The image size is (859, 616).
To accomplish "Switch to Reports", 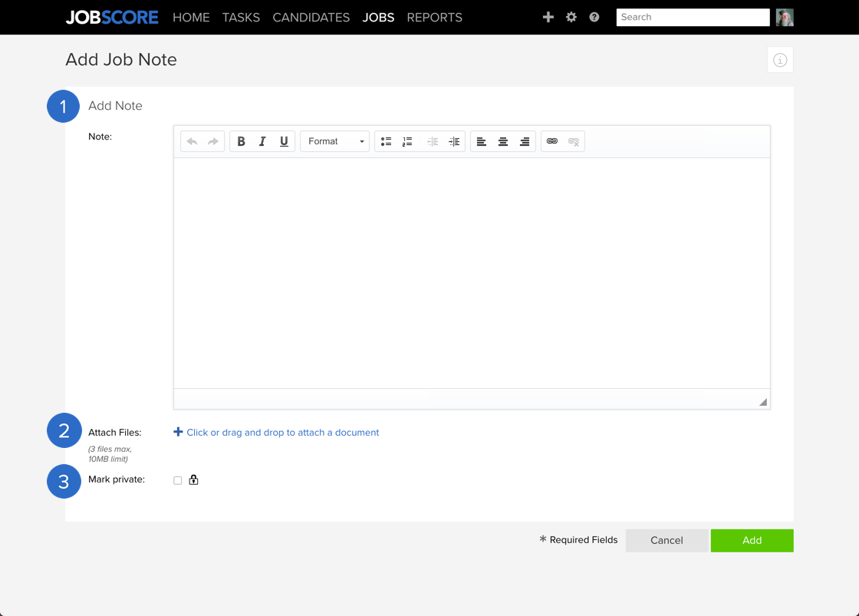I will pyautogui.click(x=434, y=18).
